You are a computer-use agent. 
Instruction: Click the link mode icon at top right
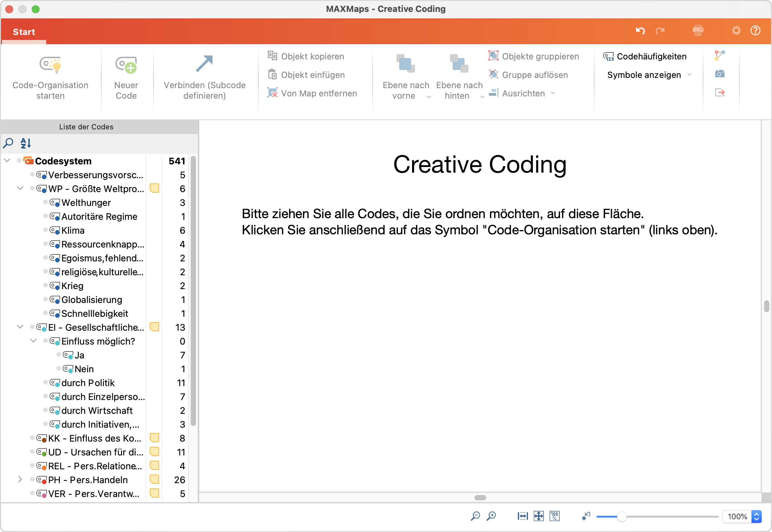(720, 55)
